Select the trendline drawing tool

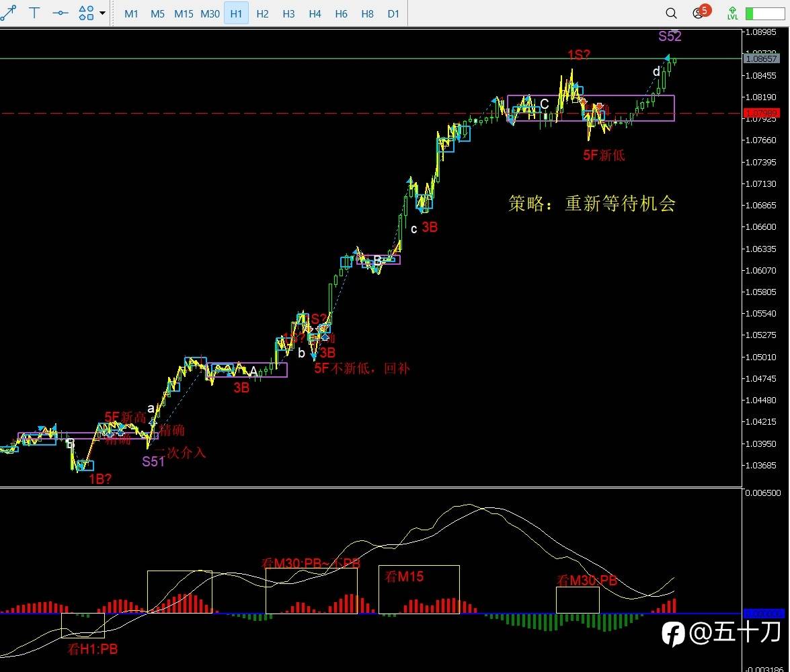8,12
